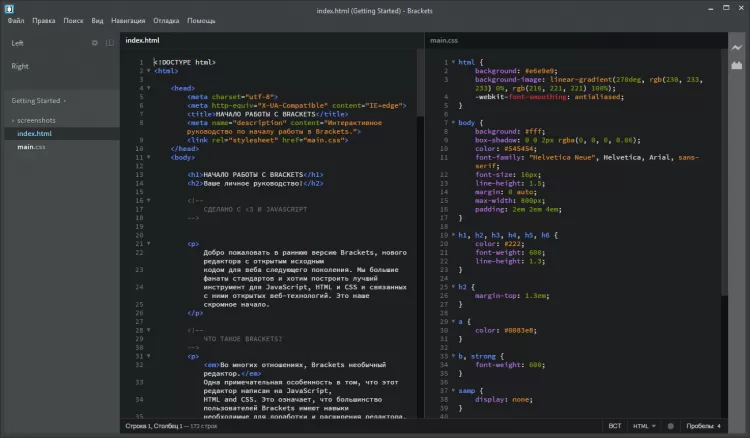Click the gear icon in the Left pane header

click(95, 43)
